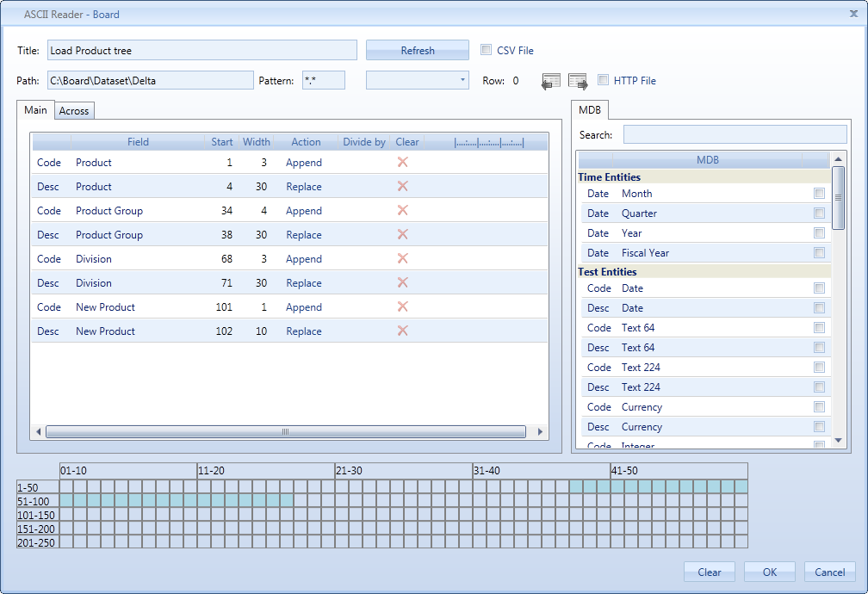Clear the Desc Division row
Image resolution: width=868 pixels, height=594 pixels.
coord(402,283)
